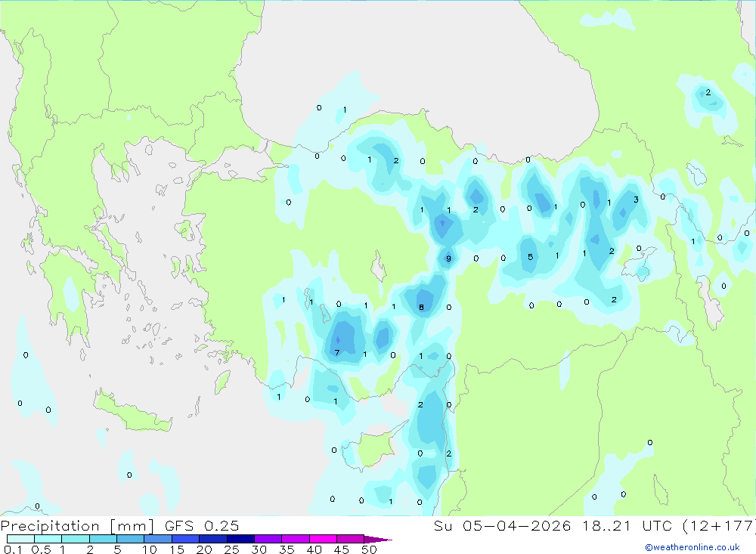Select the 10–15 mm legend color swatch
The height and width of the screenshot is (554, 756).
(158, 539)
